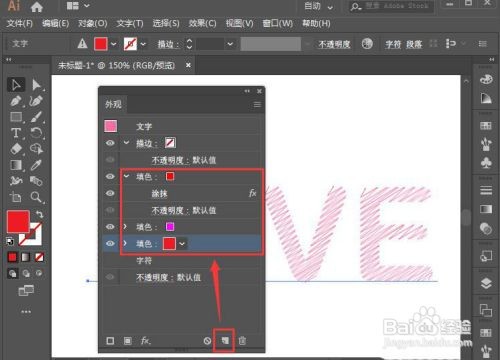This screenshot has width=500, height=360.
Task: Add new effect fx button
Action: [x=145, y=341]
